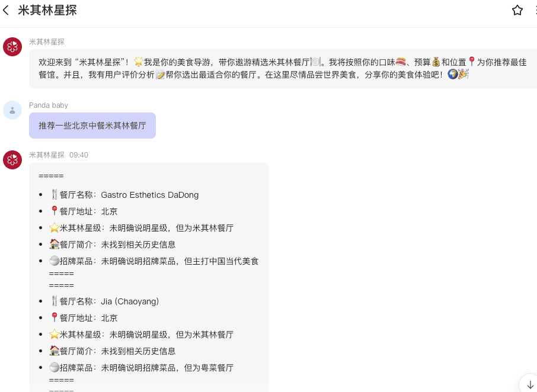
Task: Click the Michelin bot avatar beside welcome message
Action: point(12,47)
